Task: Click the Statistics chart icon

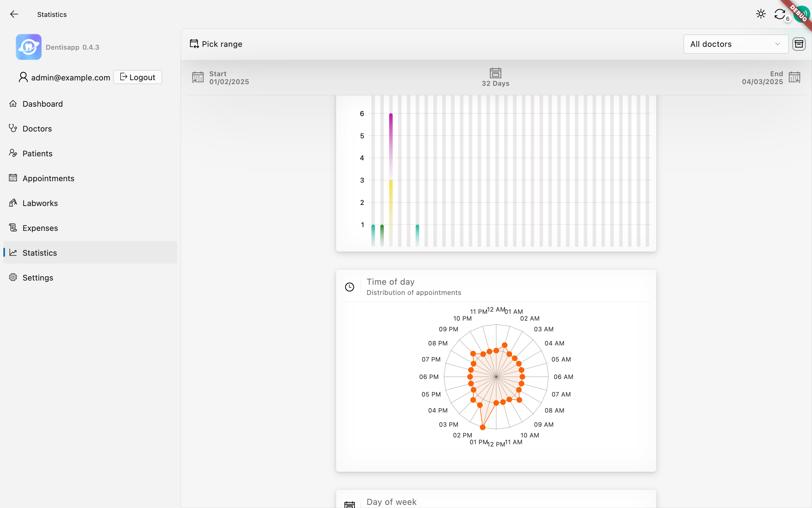Action: coord(13,252)
